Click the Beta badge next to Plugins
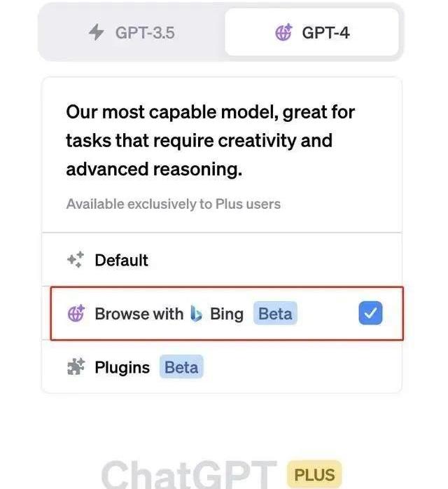This screenshot has width=448, height=489. click(181, 367)
